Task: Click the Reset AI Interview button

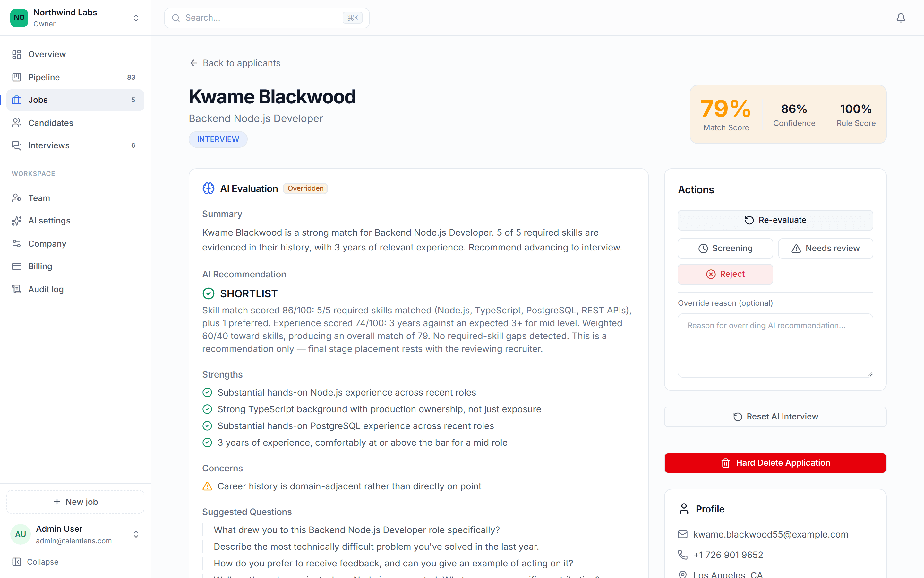Action: click(775, 417)
